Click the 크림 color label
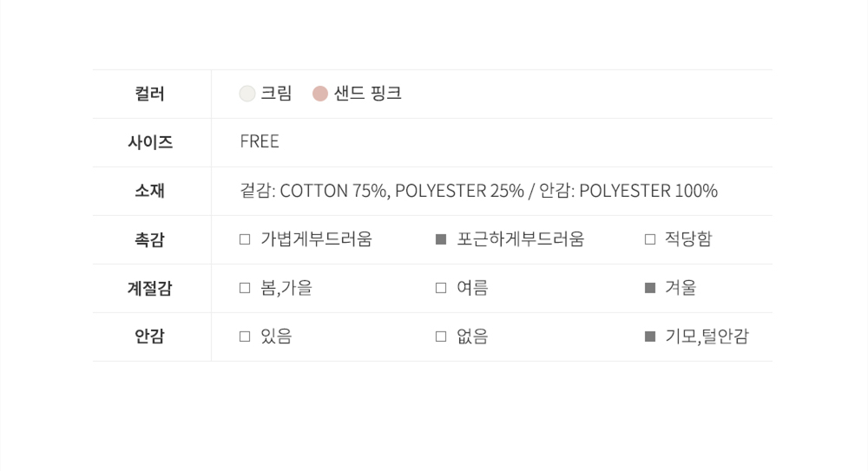This screenshot has width=868, height=471. pyautogui.click(x=276, y=94)
